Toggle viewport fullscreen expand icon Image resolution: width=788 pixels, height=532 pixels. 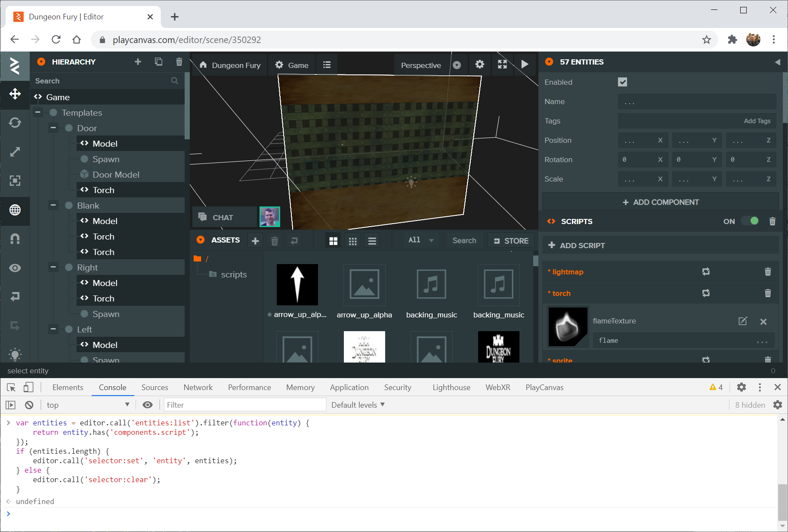pos(502,65)
